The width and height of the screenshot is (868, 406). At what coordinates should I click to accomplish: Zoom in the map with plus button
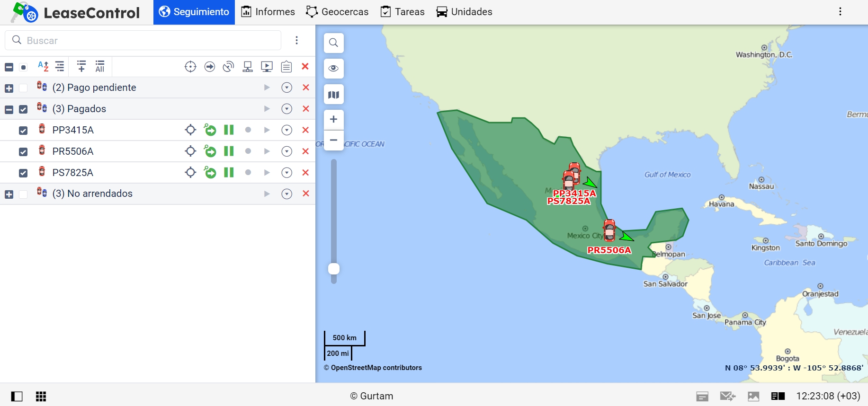point(333,119)
